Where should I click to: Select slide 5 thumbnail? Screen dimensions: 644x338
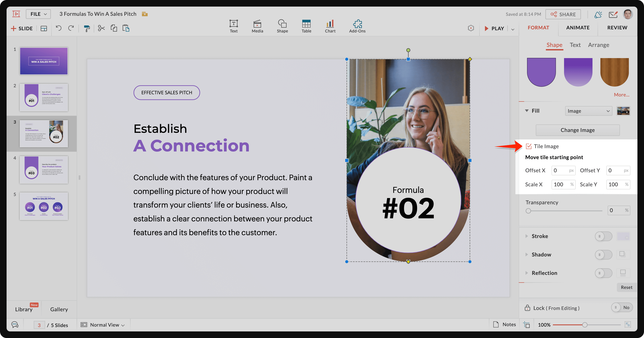coord(44,206)
